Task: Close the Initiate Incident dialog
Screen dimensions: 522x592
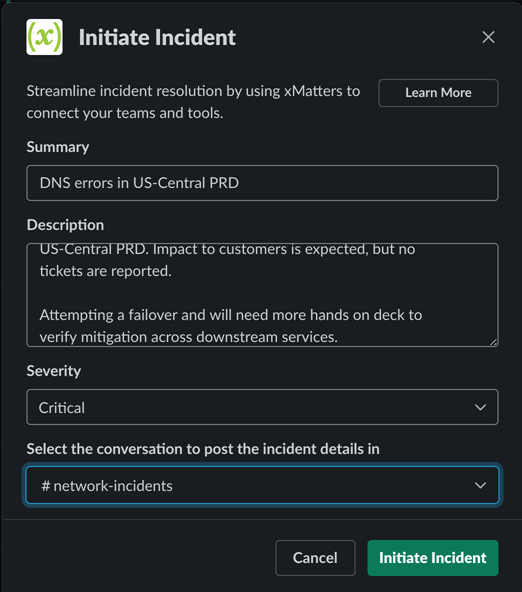Action: click(x=488, y=37)
